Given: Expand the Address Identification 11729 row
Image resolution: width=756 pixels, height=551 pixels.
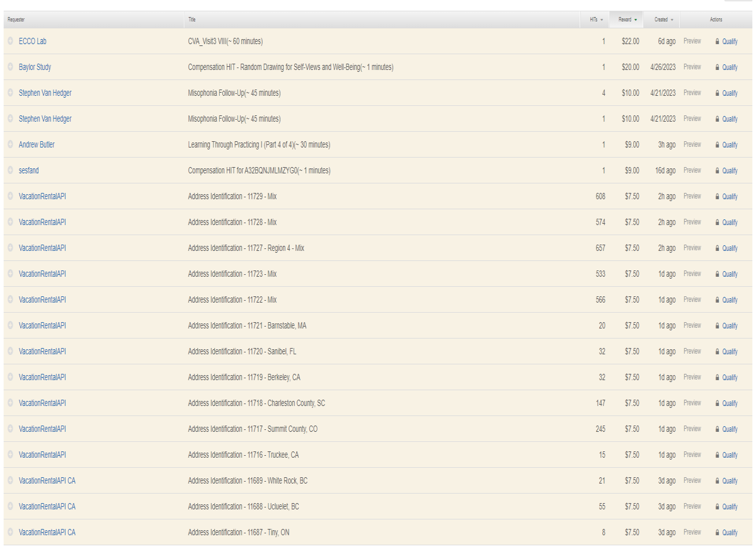Looking at the screenshot, I should tap(10, 196).
